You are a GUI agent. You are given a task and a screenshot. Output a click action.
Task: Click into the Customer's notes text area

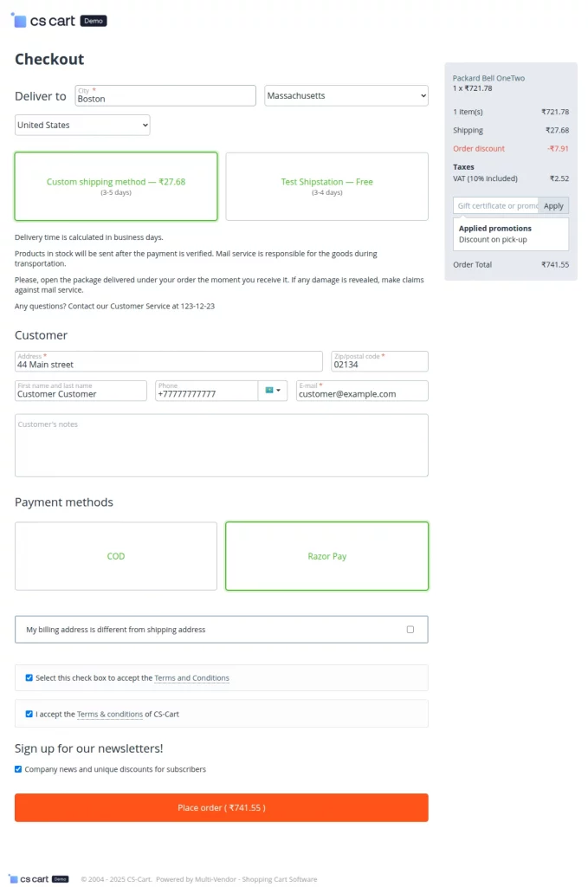(x=221, y=446)
